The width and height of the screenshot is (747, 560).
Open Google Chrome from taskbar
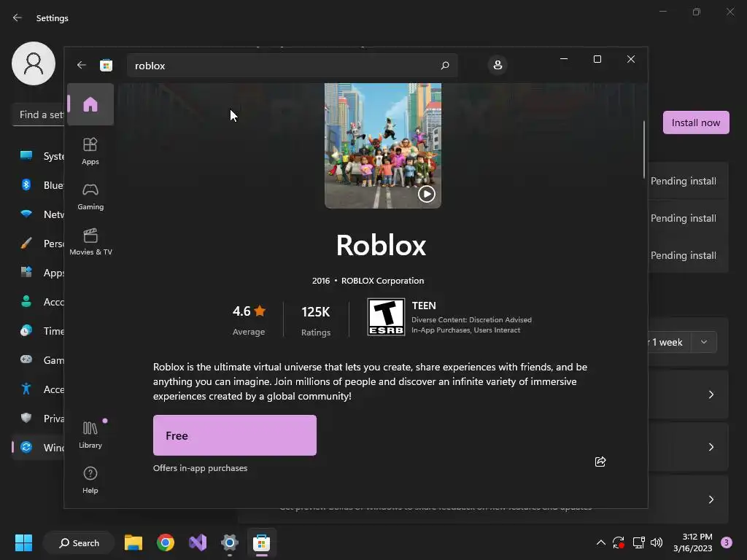(x=166, y=542)
